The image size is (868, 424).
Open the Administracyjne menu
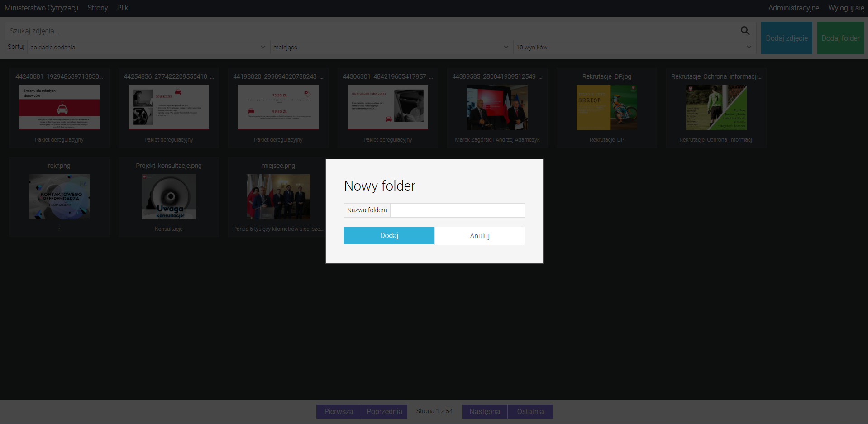click(x=793, y=8)
